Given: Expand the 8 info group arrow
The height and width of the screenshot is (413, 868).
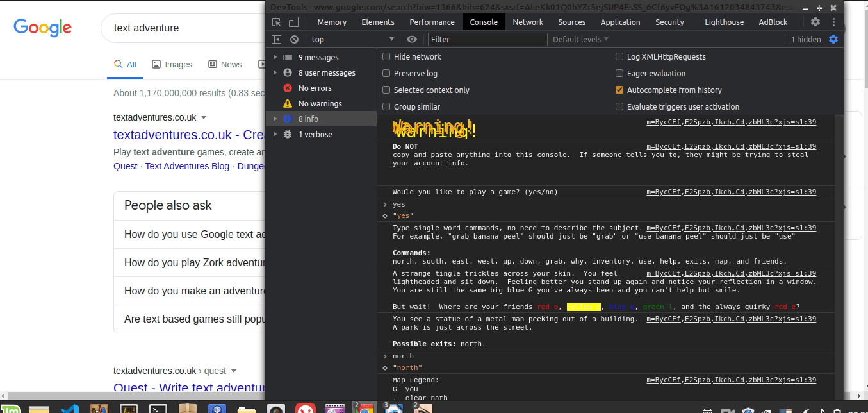Looking at the screenshot, I should coord(275,119).
